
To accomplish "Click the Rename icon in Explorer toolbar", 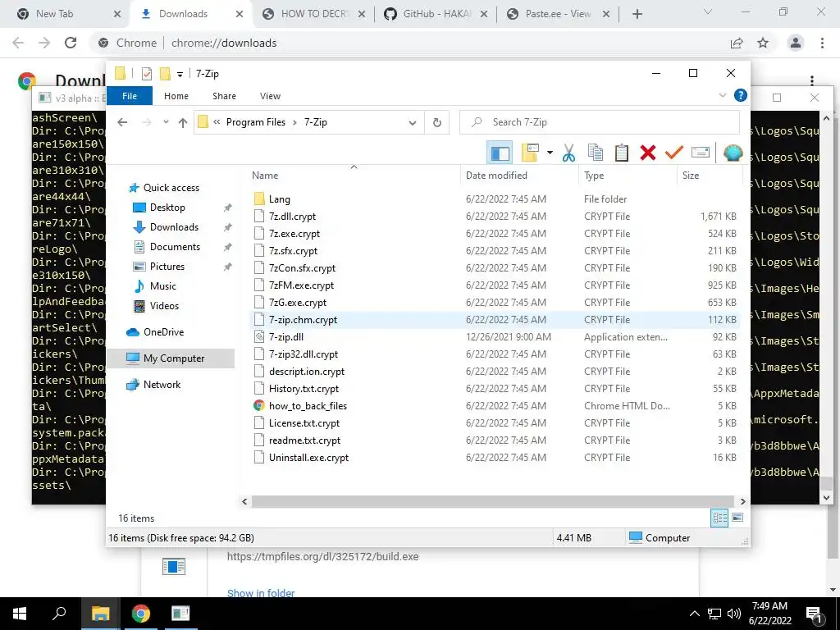I will click(x=701, y=153).
